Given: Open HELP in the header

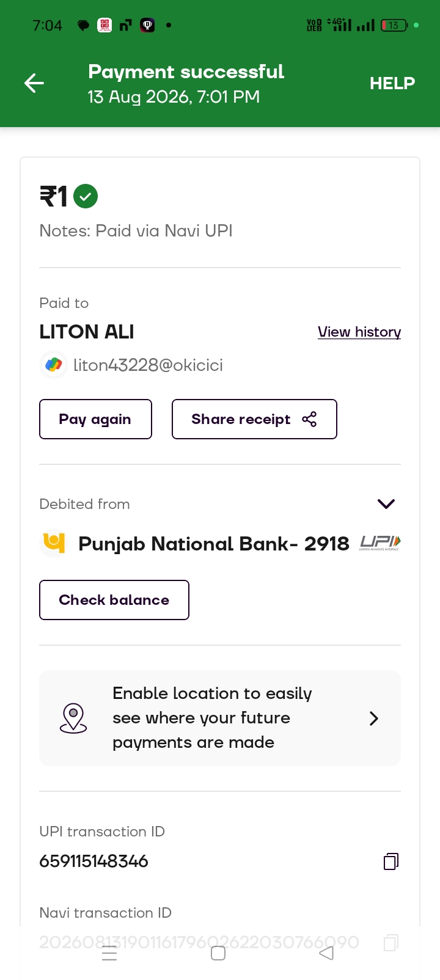Looking at the screenshot, I should click(x=392, y=83).
